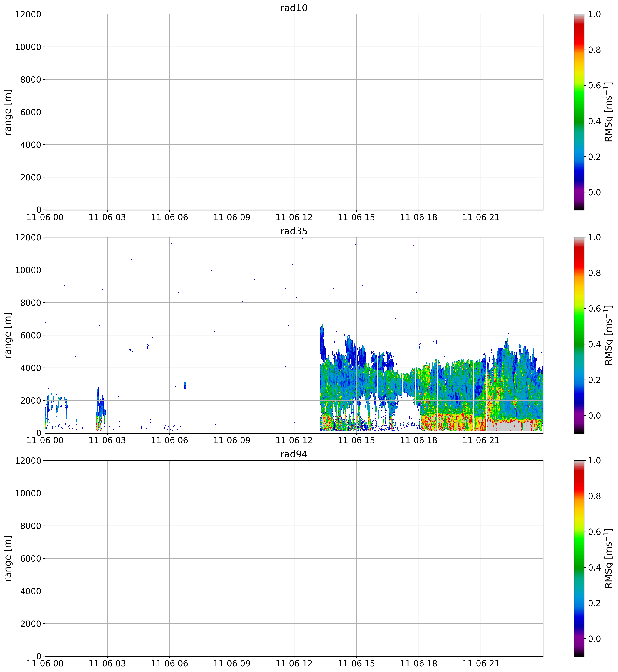Screen dimensions: 618x672
Task: Click the 12000 y-tick on rad35 panel
Action: (x=28, y=237)
